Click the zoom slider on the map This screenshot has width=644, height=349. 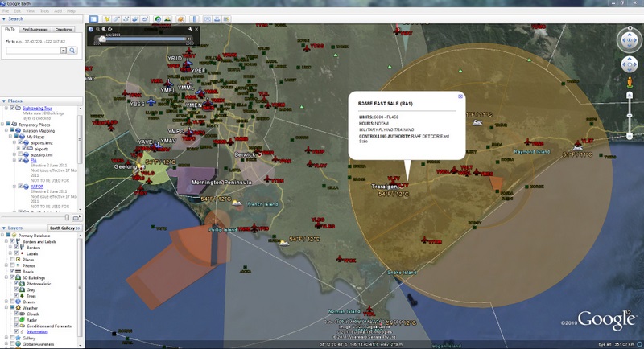[630, 116]
